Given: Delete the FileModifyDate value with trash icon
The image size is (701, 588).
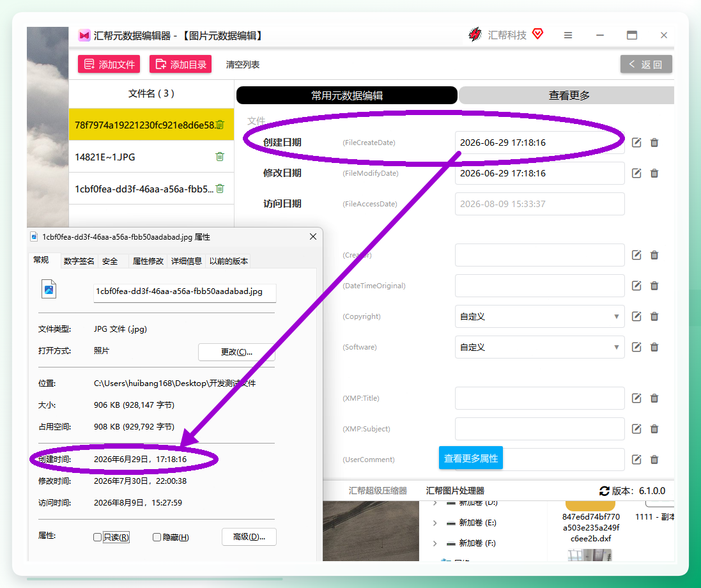Looking at the screenshot, I should (654, 173).
